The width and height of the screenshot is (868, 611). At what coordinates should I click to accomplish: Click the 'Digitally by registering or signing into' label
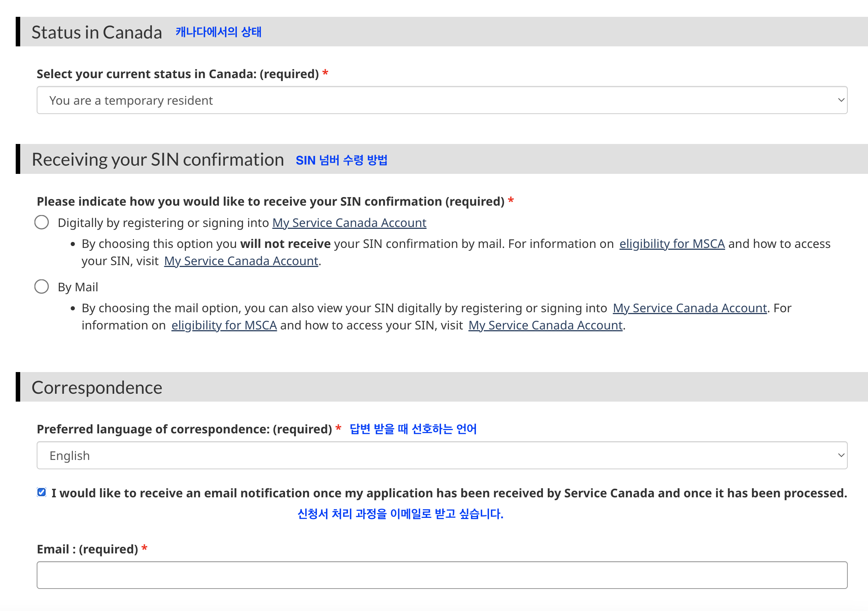pos(163,223)
